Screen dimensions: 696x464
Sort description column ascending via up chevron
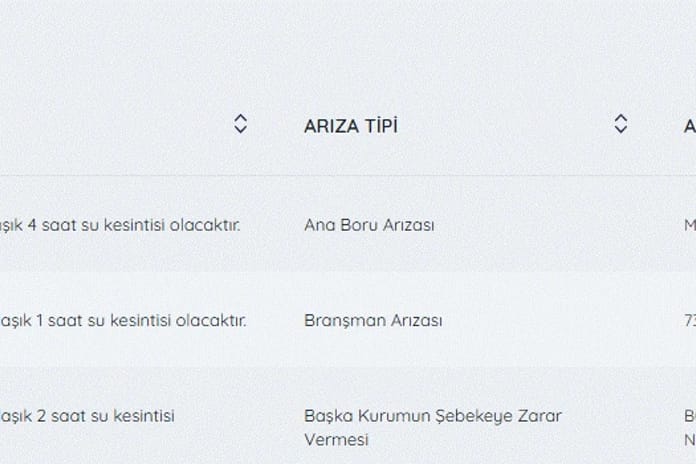tap(240, 118)
